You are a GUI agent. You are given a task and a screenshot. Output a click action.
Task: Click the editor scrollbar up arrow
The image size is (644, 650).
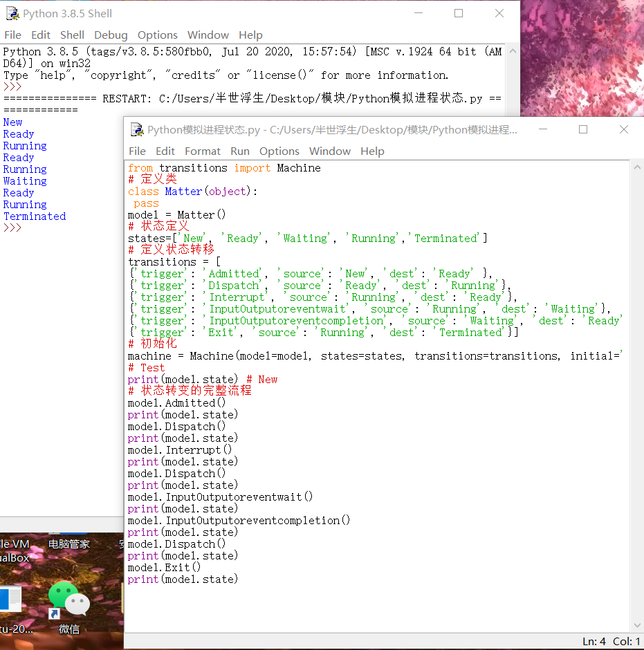637,167
